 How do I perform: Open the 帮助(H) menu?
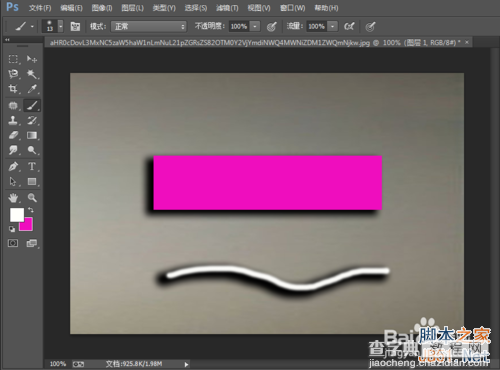click(x=326, y=8)
